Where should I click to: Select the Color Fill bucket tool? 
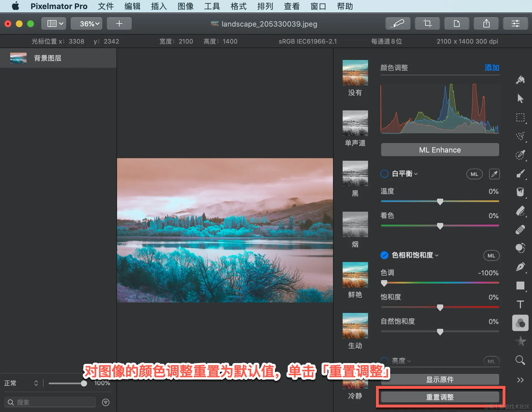tap(520, 192)
